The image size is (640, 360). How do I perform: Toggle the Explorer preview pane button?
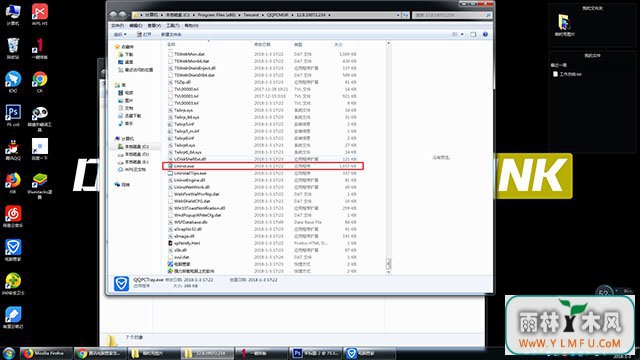click(473, 34)
